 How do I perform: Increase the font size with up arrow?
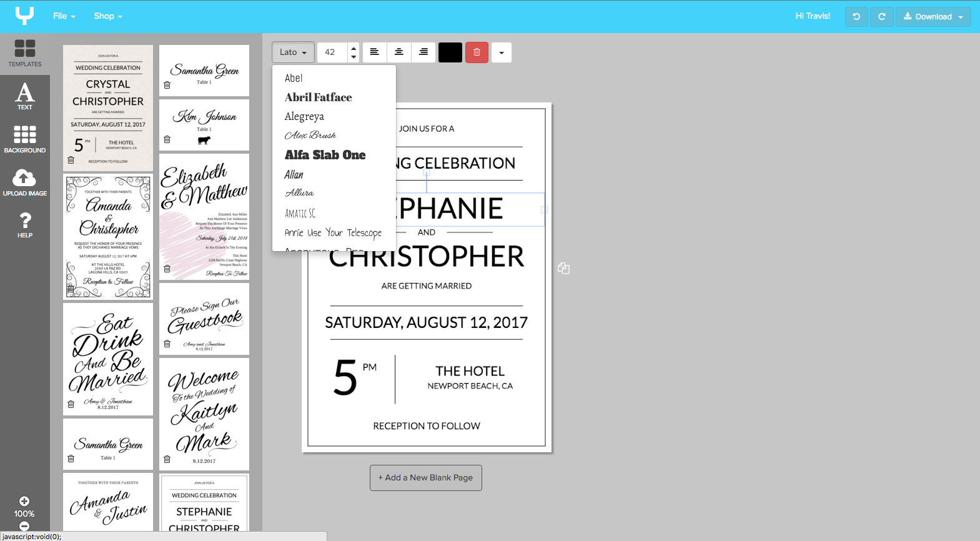click(354, 47)
